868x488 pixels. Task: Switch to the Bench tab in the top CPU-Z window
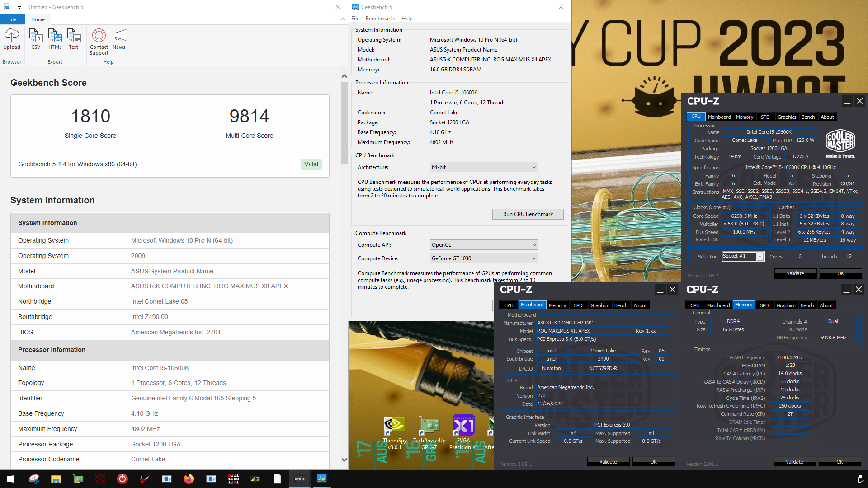[808, 117]
